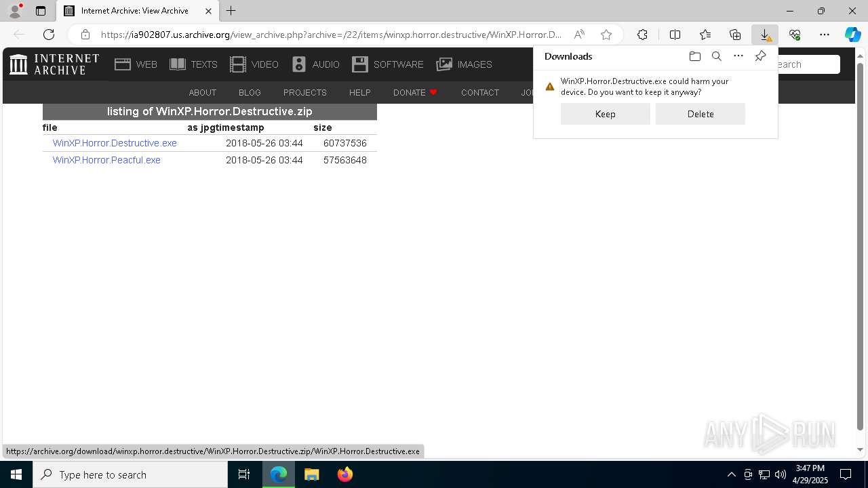Open Browser essentials icon
The image size is (868, 488).
(795, 35)
